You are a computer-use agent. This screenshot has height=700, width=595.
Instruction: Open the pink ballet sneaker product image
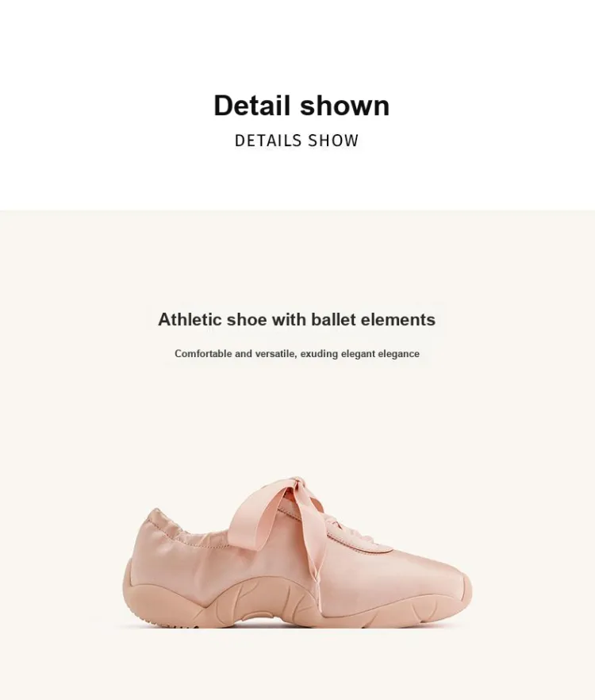point(297,552)
